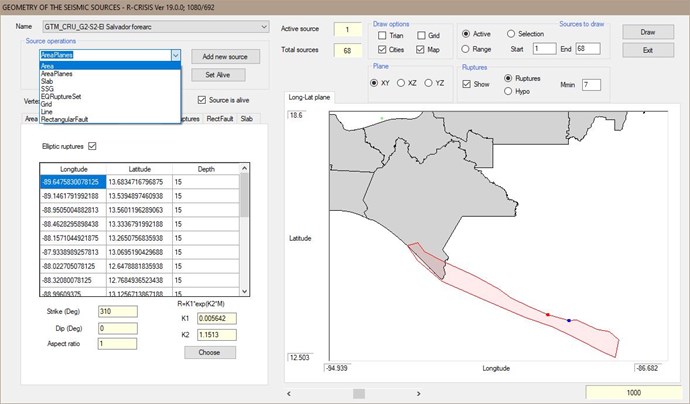
Task: Select longitude cell -88.9505004882813
Action: point(73,210)
